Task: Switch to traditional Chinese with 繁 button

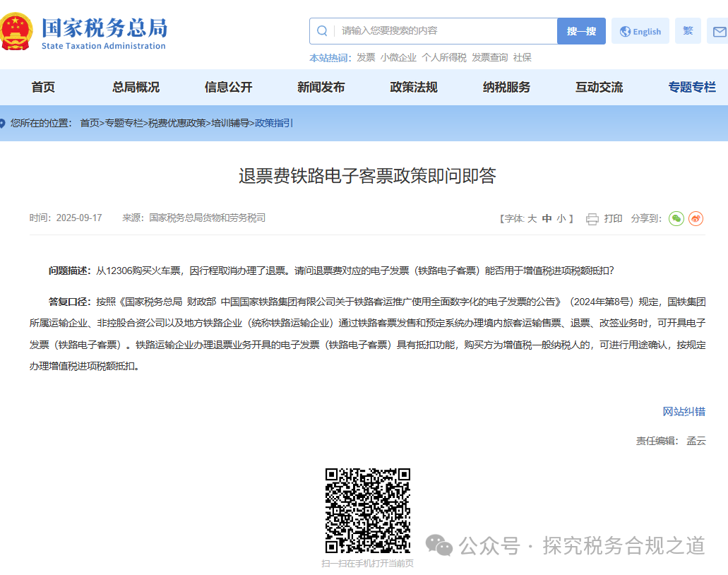Action: coord(688,31)
